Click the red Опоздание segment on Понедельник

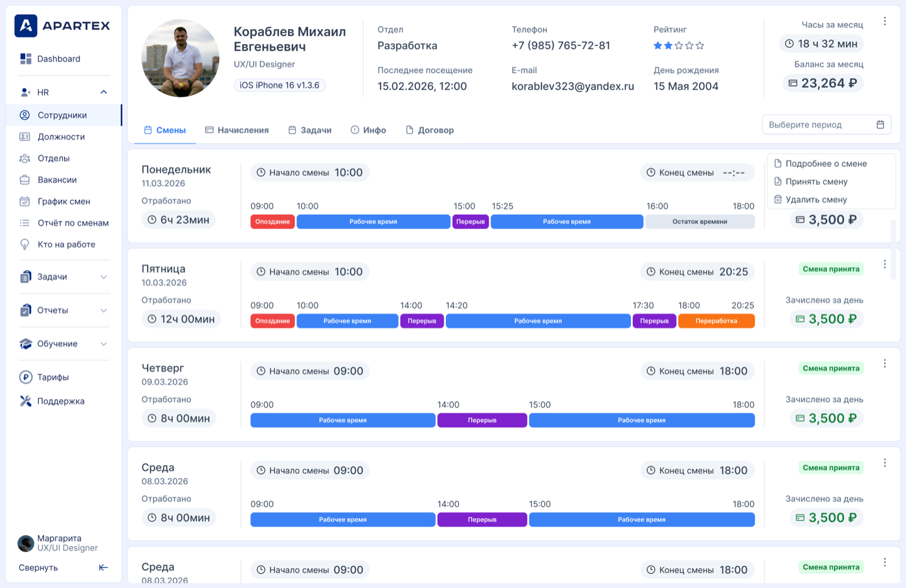tap(272, 222)
